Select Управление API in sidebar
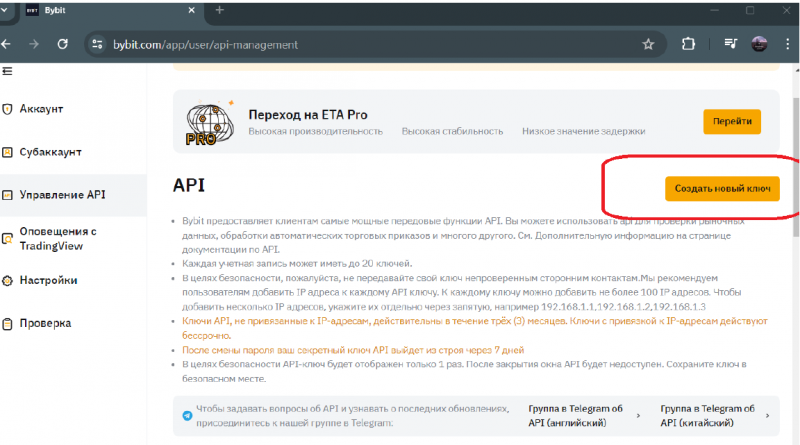The width and height of the screenshot is (800, 445). point(62,195)
